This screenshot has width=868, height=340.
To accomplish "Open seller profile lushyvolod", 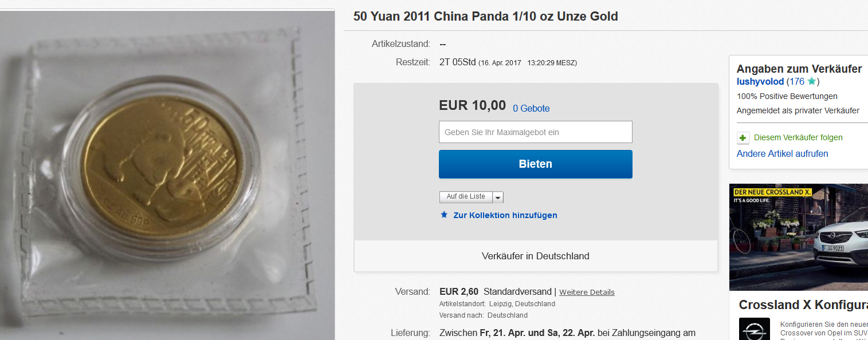I will pos(760,82).
